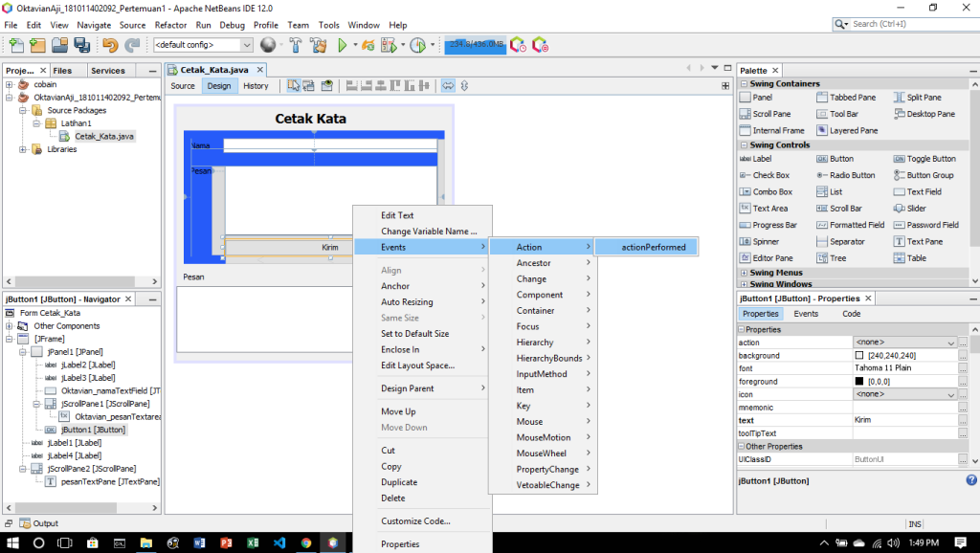Pick the Radio Button palette component

tap(846, 176)
